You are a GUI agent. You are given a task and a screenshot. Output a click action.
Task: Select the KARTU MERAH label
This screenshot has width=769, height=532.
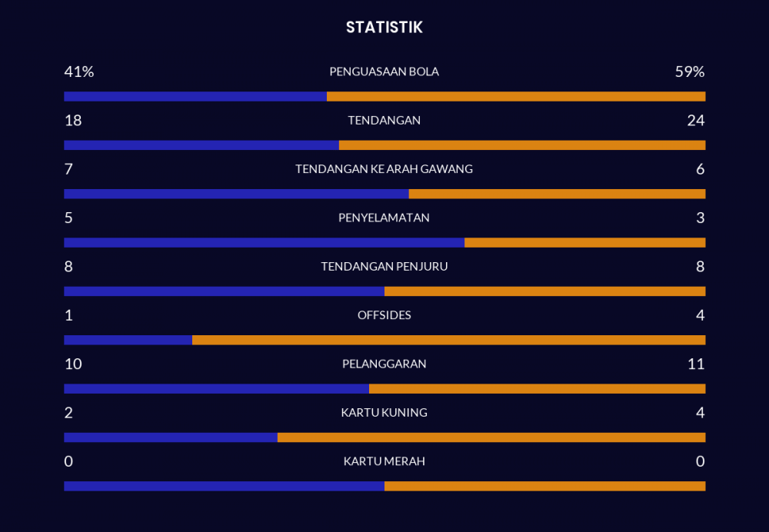(384, 461)
